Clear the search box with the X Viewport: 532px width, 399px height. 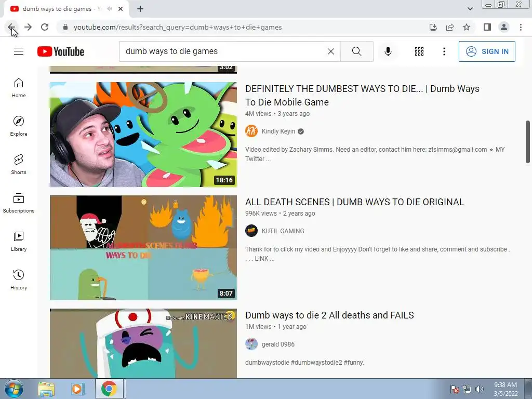331,51
